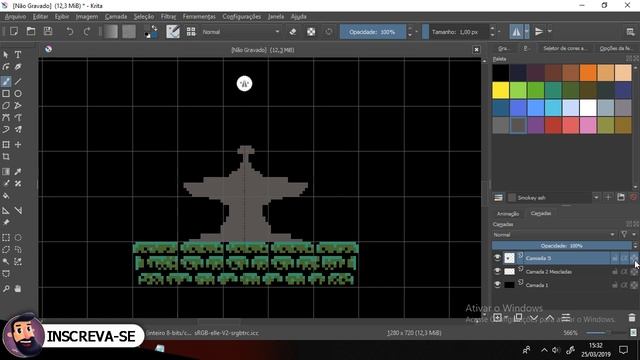Open the layer filter funnel menu

click(624, 234)
